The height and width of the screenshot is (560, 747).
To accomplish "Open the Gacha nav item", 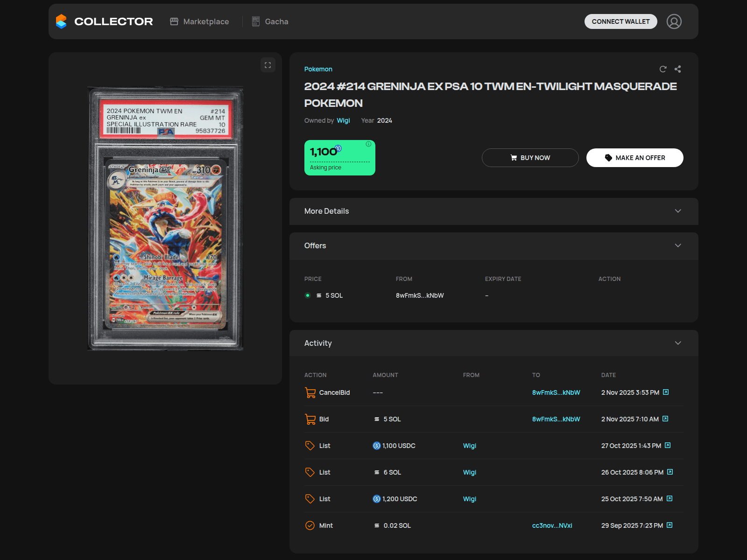I will pos(270,21).
